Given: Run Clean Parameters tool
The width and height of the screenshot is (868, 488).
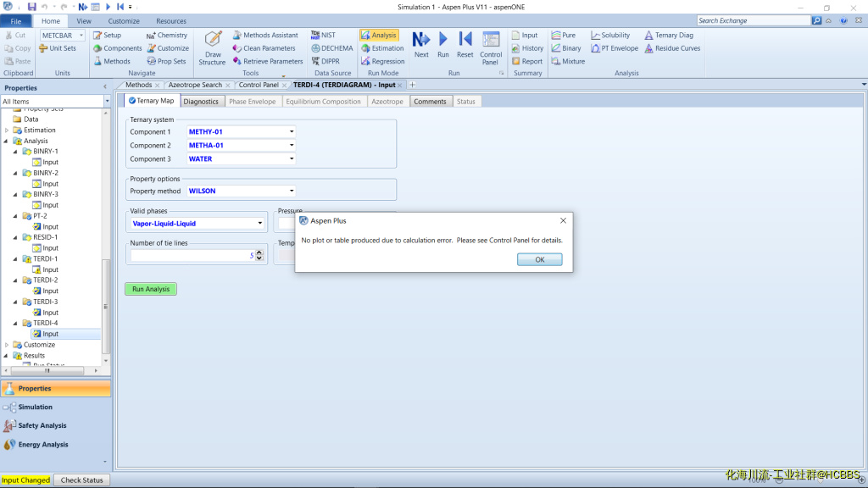Looking at the screenshot, I should click(x=264, y=48).
